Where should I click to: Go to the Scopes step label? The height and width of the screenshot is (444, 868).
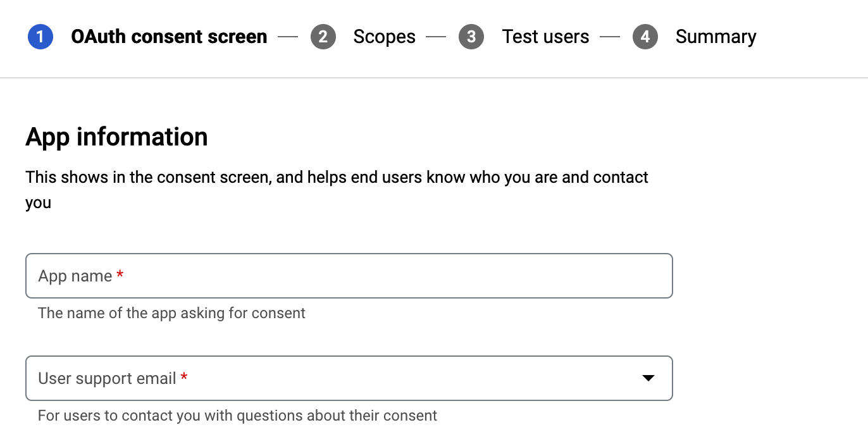(384, 37)
